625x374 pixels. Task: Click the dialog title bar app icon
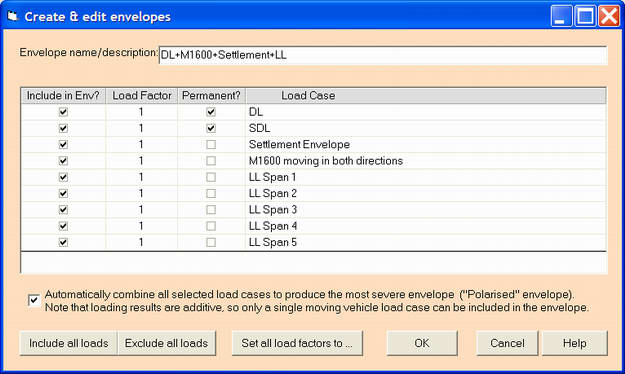point(13,16)
